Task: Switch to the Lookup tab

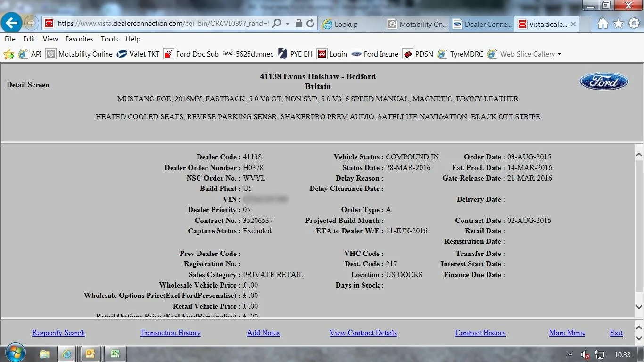Action: tap(351, 24)
